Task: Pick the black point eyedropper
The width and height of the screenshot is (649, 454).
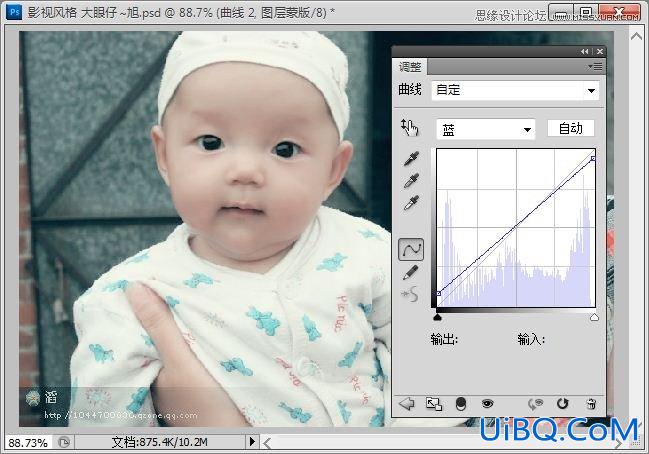Action: point(411,158)
